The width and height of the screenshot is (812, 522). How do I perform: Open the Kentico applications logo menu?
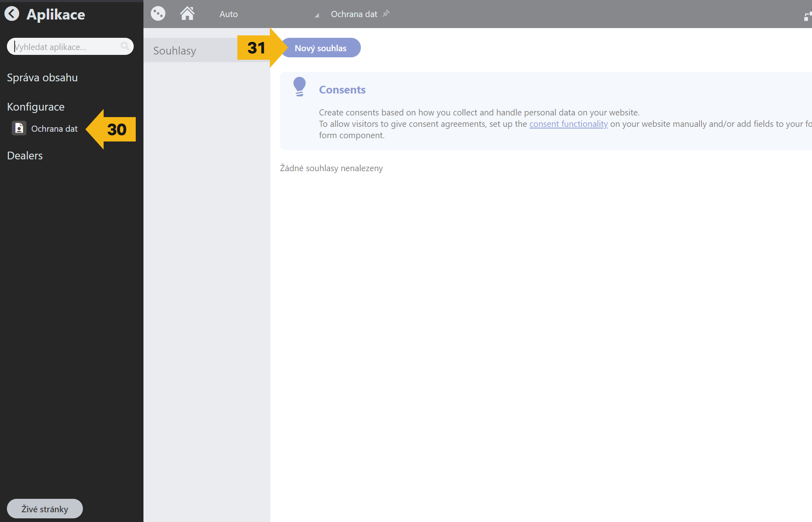pos(158,14)
